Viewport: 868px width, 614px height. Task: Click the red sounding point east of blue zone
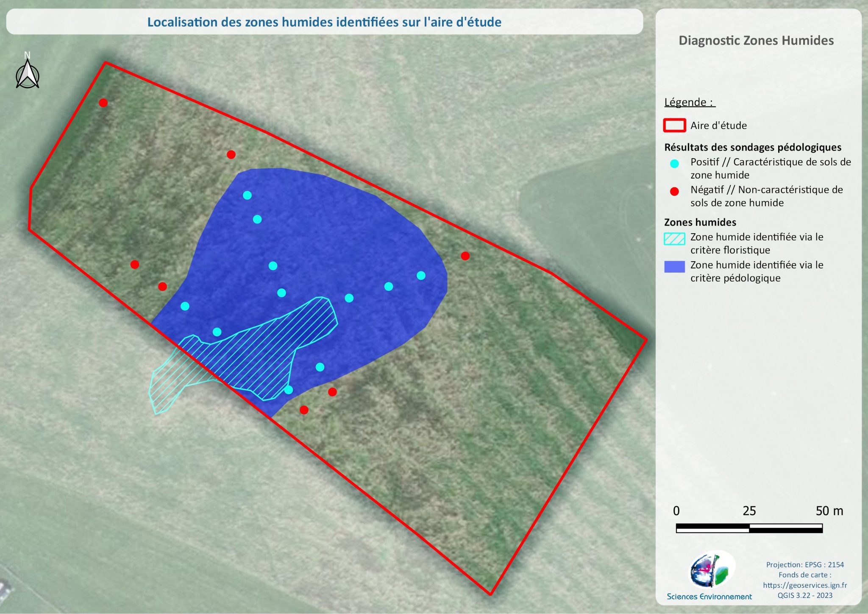465,256
